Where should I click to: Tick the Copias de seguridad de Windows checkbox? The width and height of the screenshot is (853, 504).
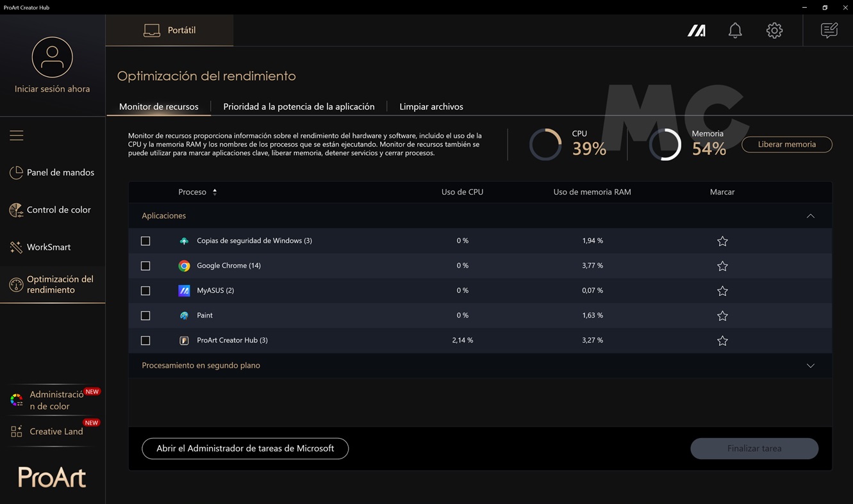pyautogui.click(x=145, y=241)
